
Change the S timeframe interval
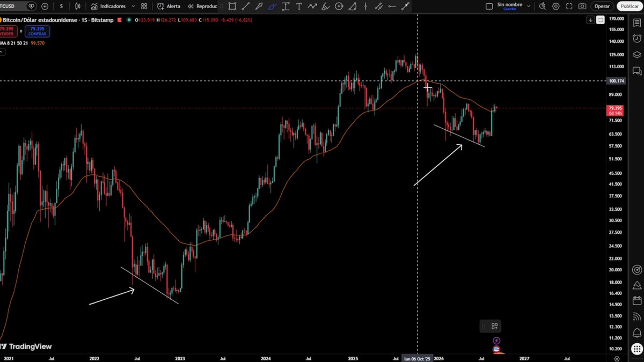point(61,6)
